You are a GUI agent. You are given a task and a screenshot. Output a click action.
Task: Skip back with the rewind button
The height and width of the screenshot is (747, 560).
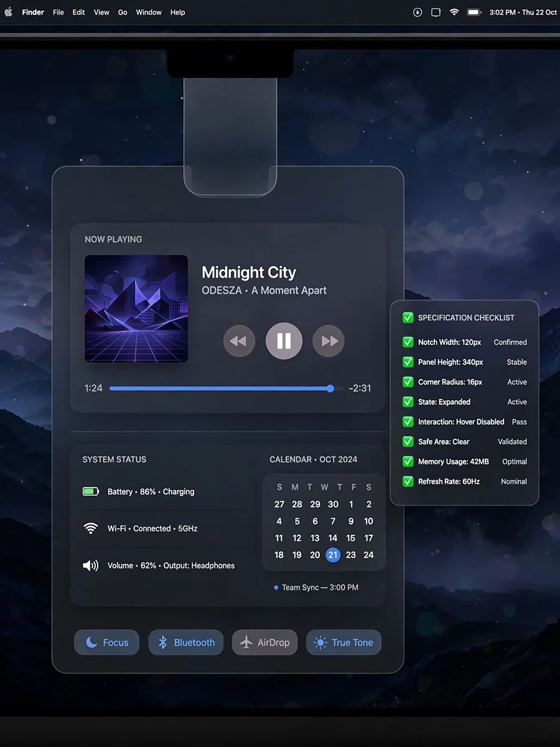pyautogui.click(x=239, y=341)
